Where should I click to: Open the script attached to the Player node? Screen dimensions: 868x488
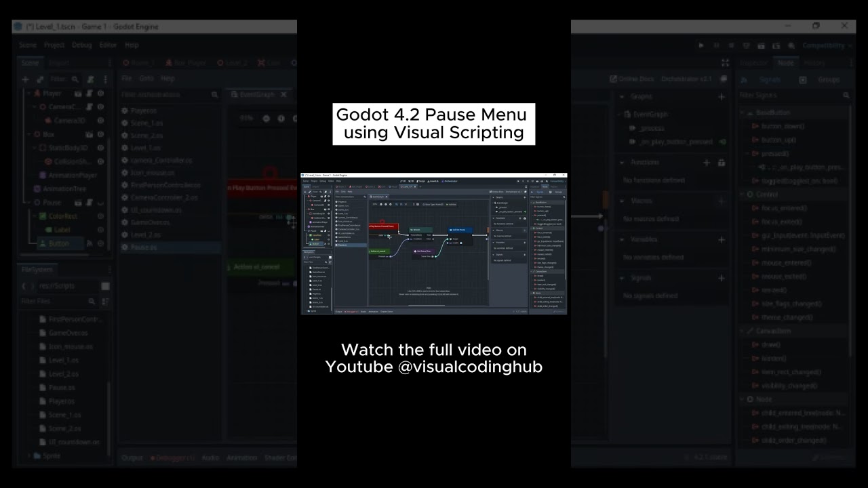click(x=90, y=94)
